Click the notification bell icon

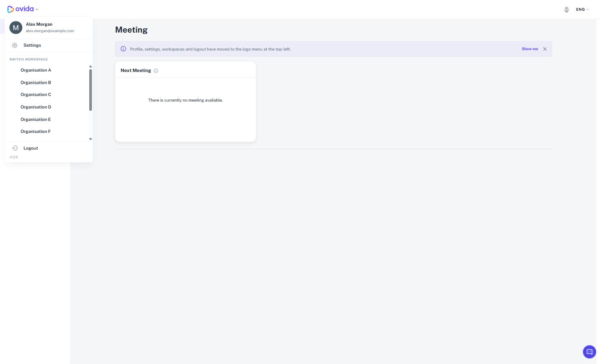click(567, 9)
